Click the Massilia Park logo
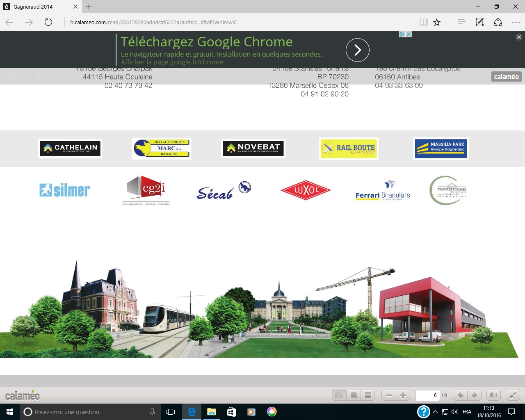The height and width of the screenshot is (420, 525). click(441, 148)
